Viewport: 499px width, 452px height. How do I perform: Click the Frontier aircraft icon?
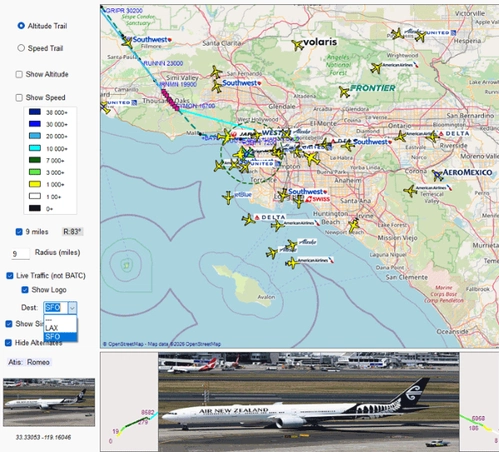pyautogui.click(x=344, y=92)
